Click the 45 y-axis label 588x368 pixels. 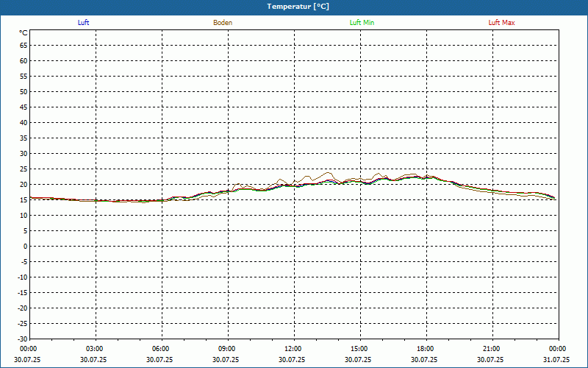pos(24,107)
